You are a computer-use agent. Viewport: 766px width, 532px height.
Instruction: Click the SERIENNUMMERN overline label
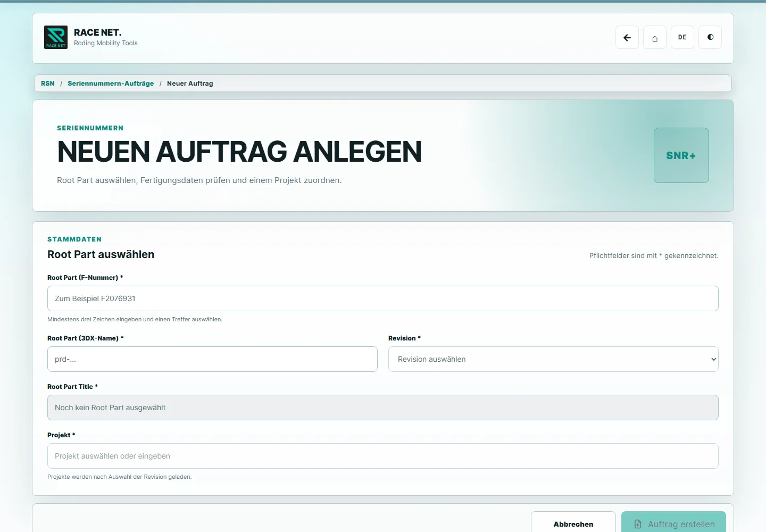90,128
